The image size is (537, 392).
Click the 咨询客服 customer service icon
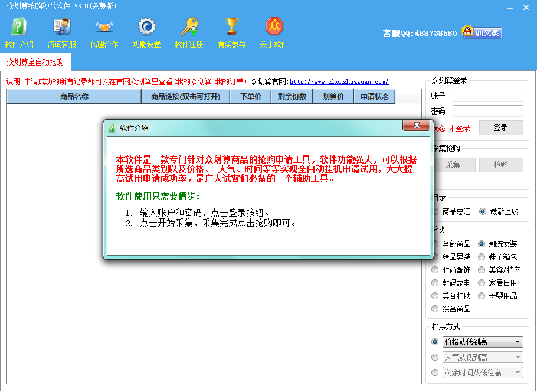(61, 27)
